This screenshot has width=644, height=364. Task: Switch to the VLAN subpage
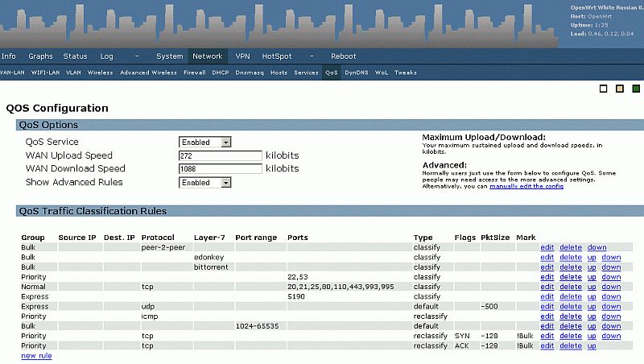73,72
